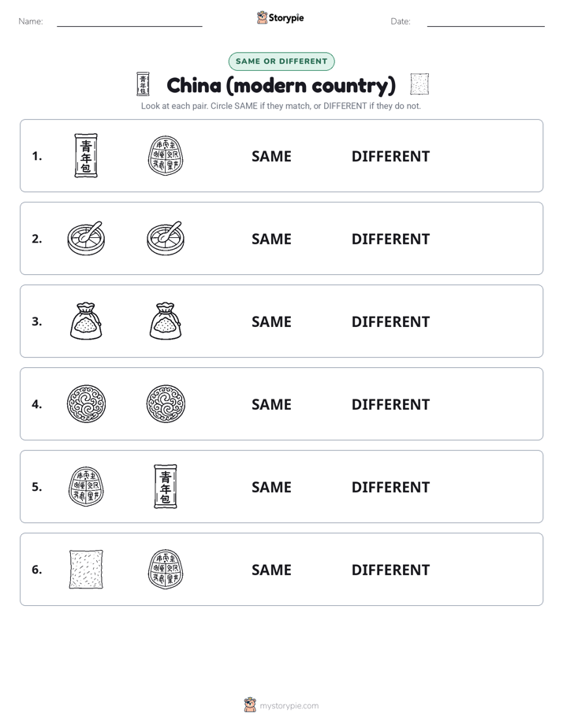This screenshot has width=563, height=728.
Task: Click the round seal icon in row 6
Action: click(166, 569)
